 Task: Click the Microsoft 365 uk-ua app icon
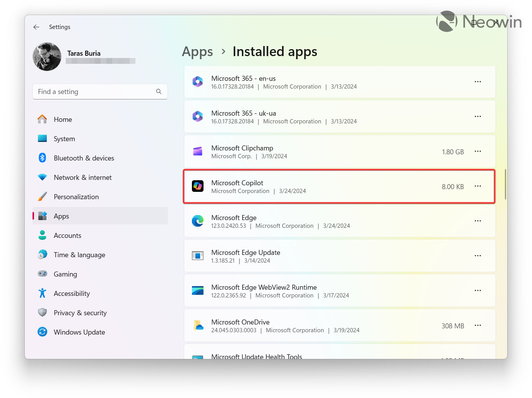tap(198, 116)
